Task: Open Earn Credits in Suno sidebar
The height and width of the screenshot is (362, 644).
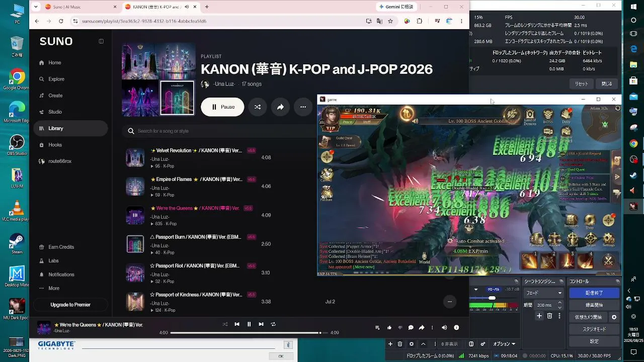Action: pyautogui.click(x=61, y=247)
